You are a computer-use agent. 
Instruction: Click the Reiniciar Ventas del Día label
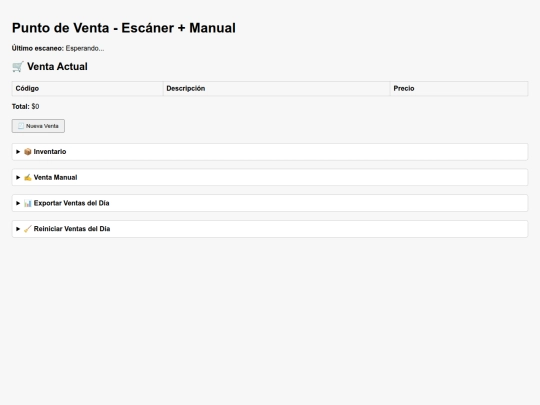72,229
